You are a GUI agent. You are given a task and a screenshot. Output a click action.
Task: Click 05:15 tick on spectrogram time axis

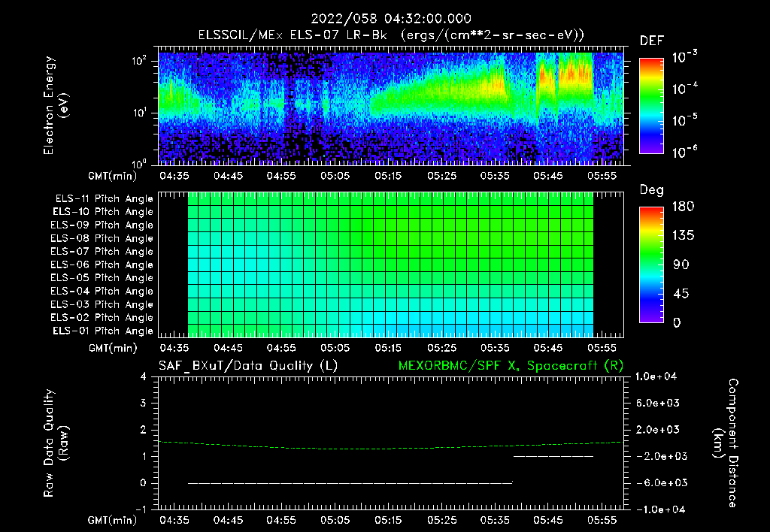pos(389,176)
